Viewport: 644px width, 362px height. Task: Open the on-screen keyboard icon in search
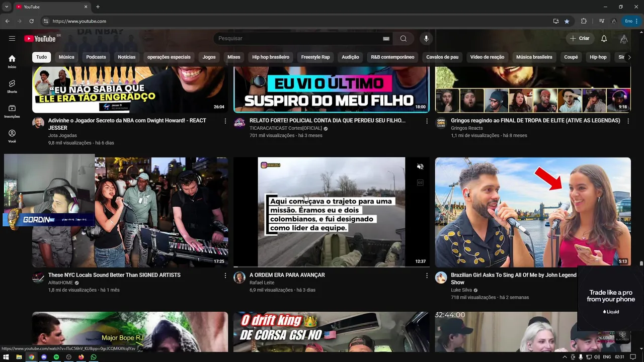pos(386,39)
